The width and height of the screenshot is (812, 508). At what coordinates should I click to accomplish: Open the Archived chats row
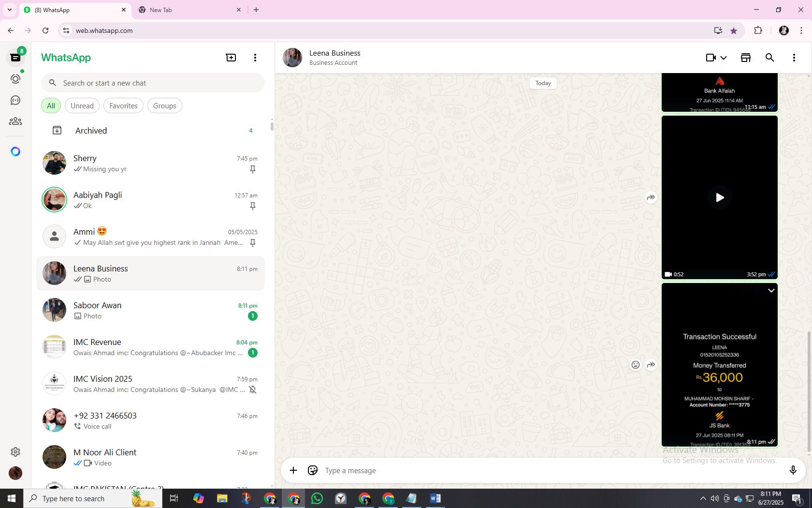click(151, 131)
